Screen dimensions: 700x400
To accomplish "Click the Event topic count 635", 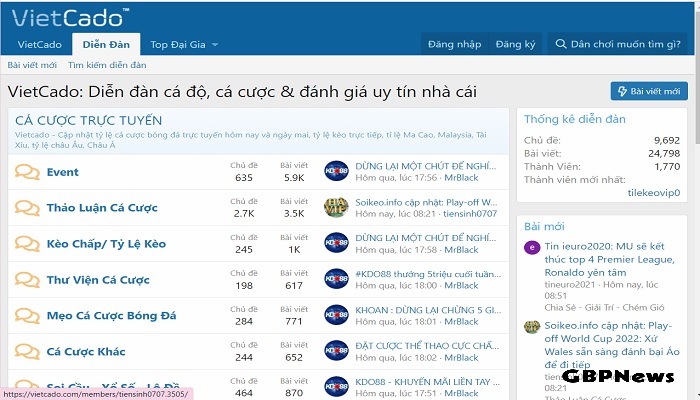I will coord(244,178).
